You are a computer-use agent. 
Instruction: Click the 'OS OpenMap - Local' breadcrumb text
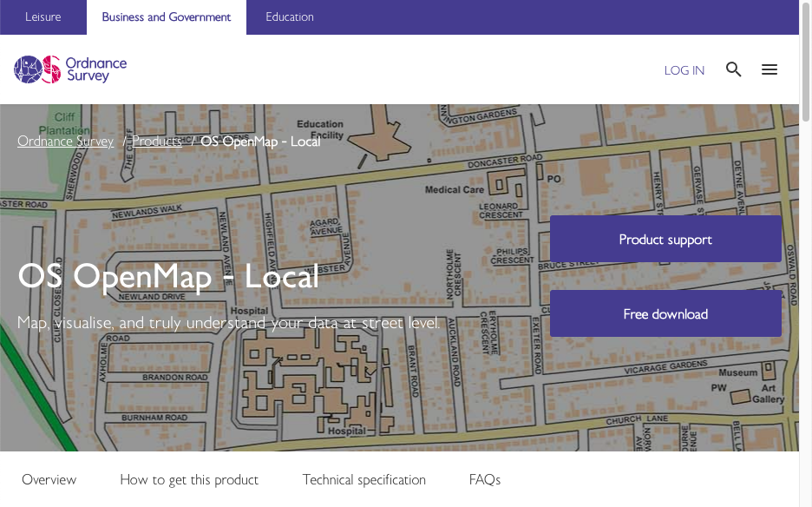pos(260,141)
